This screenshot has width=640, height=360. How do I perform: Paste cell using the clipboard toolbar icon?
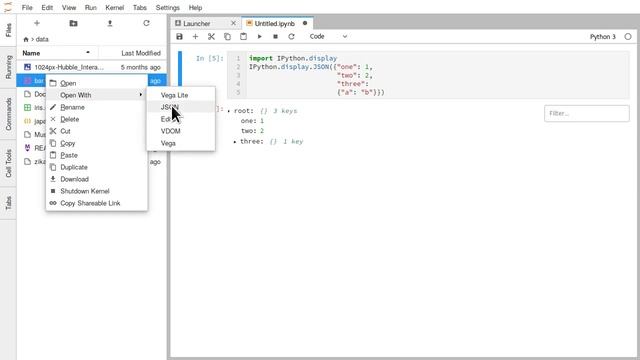pos(243,36)
